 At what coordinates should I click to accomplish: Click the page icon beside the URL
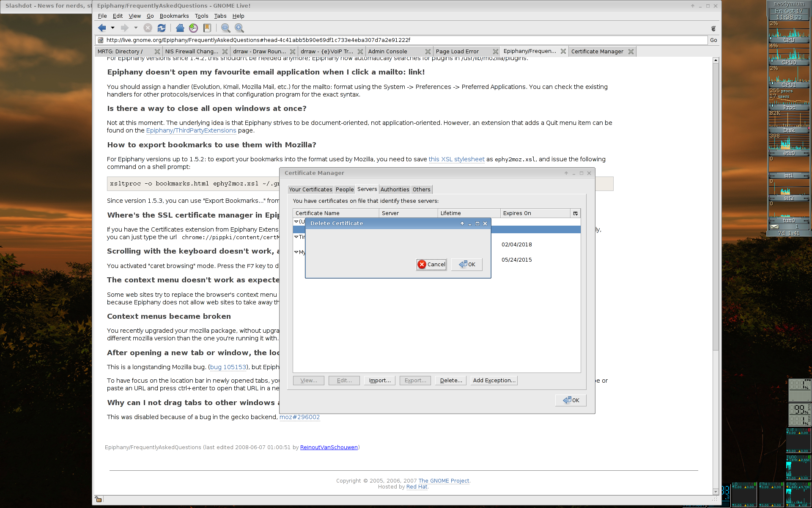pyautogui.click(x=101, y=40)
